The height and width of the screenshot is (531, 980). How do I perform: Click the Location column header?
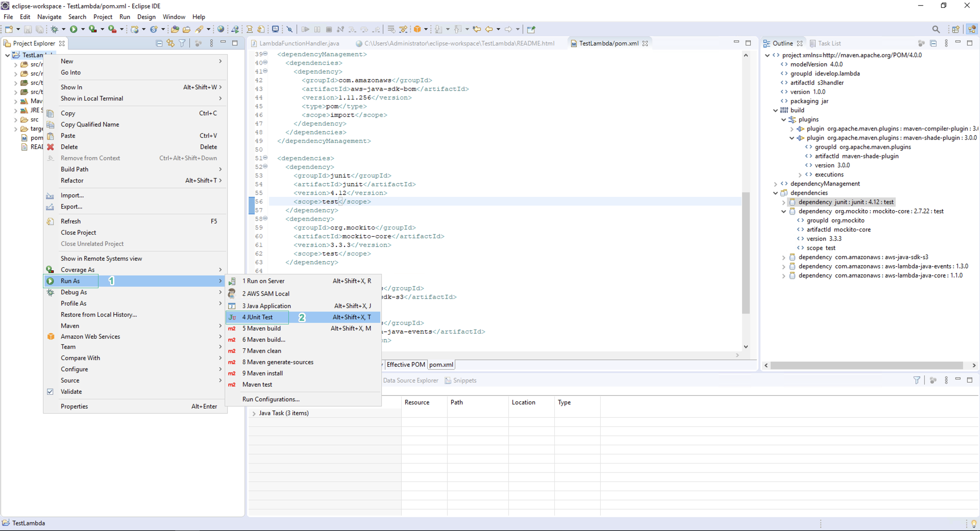click(x=531, y=402)
